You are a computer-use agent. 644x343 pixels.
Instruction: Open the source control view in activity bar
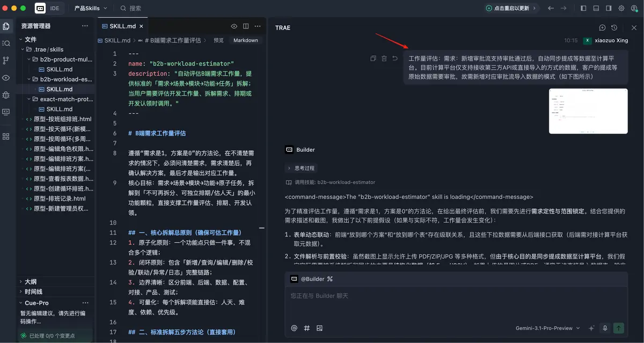(6, 60)
